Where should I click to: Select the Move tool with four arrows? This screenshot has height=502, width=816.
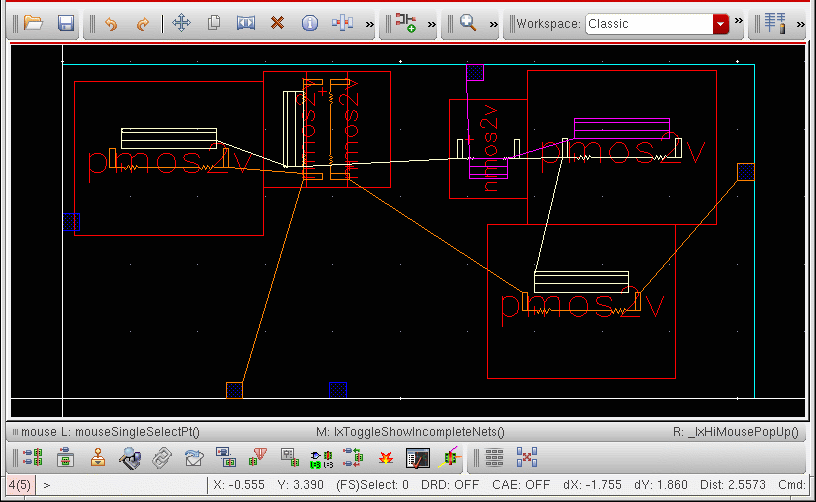pos(181,23)
